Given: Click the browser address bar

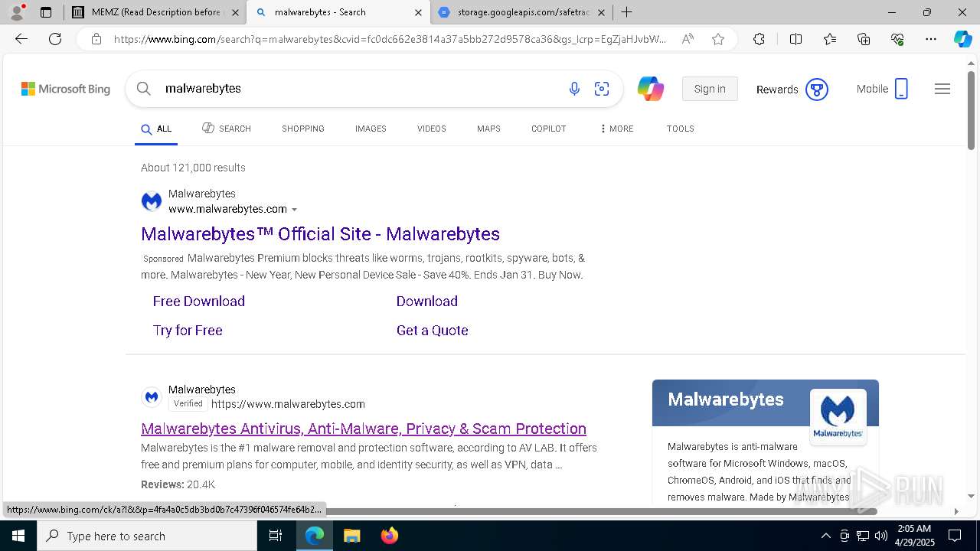Looking at the screenshot, I should 390,39.
